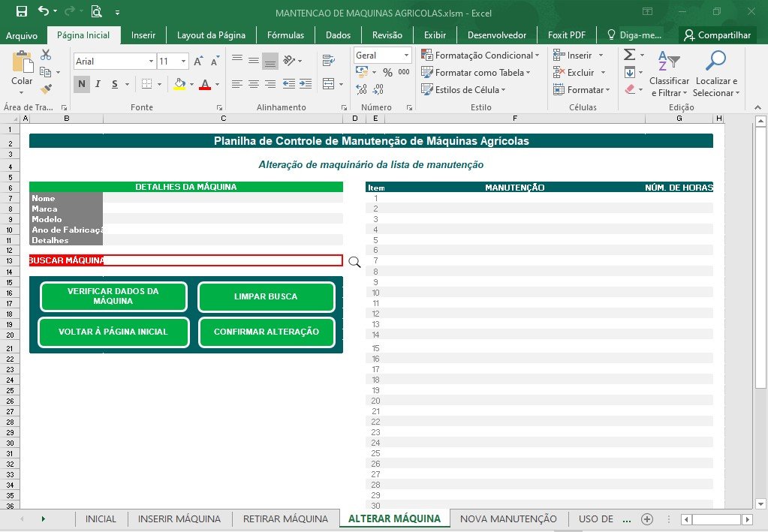Increase font size with larger A
768x532 pixels.
click(198, 62)
